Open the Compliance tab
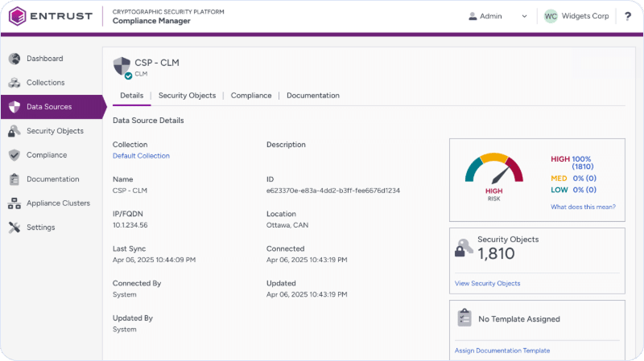Screen dimensions: 644x361 pyautogui.click(x=251, y=96)
